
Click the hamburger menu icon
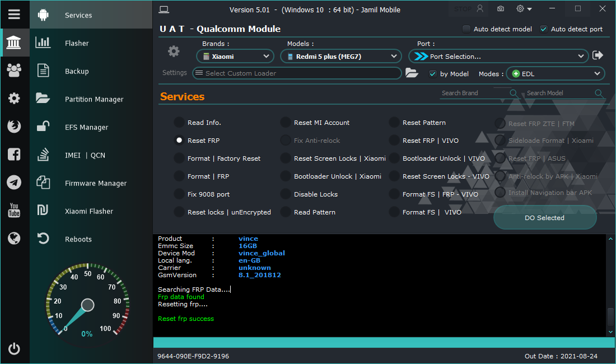(x=14, y=15)
